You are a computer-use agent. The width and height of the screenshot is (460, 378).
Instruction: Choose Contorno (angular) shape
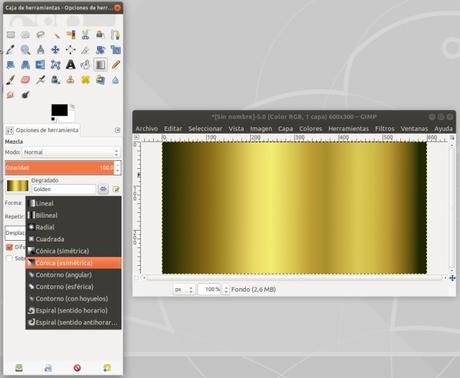(x=73, y=275)
